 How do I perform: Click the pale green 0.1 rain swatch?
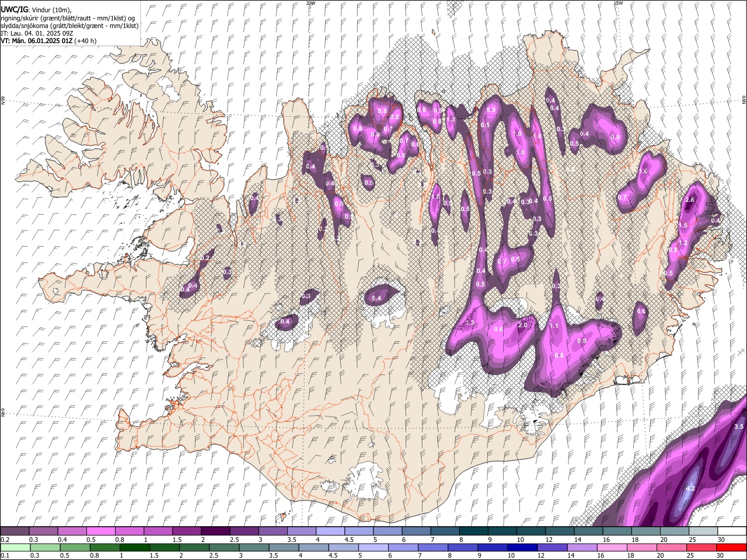point(15,547)
